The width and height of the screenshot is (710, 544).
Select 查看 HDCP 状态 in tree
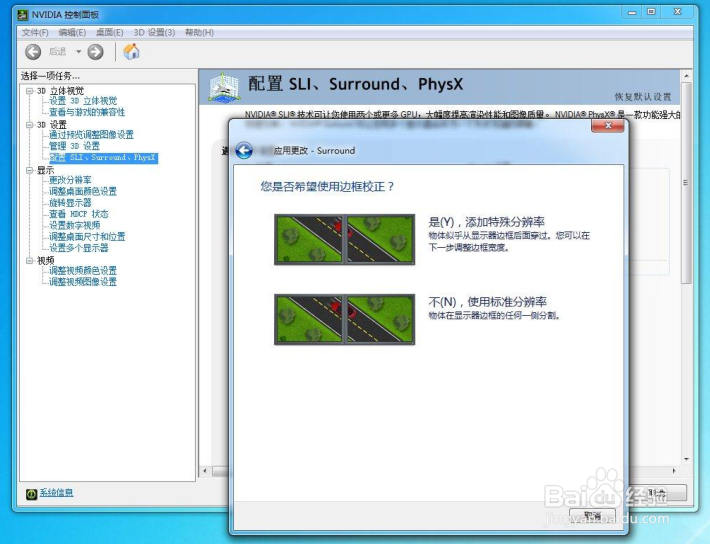[79, 214]
